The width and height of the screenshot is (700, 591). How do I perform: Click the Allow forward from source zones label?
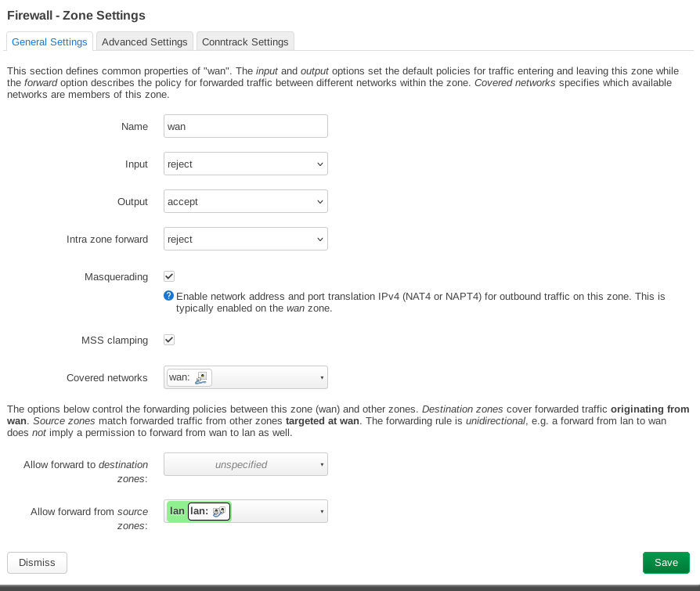click(88, 518)
